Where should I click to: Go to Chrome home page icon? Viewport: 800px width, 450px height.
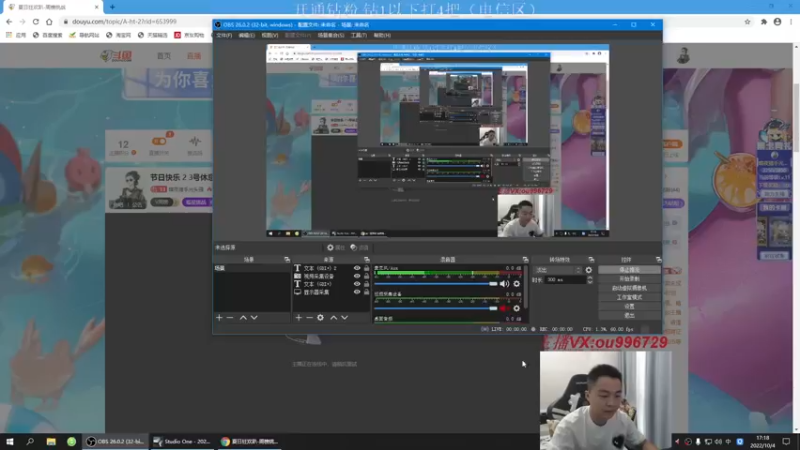49,21
